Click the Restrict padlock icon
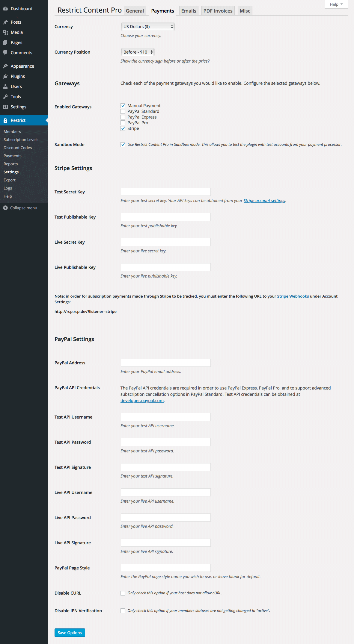 [x=5, y=120]
